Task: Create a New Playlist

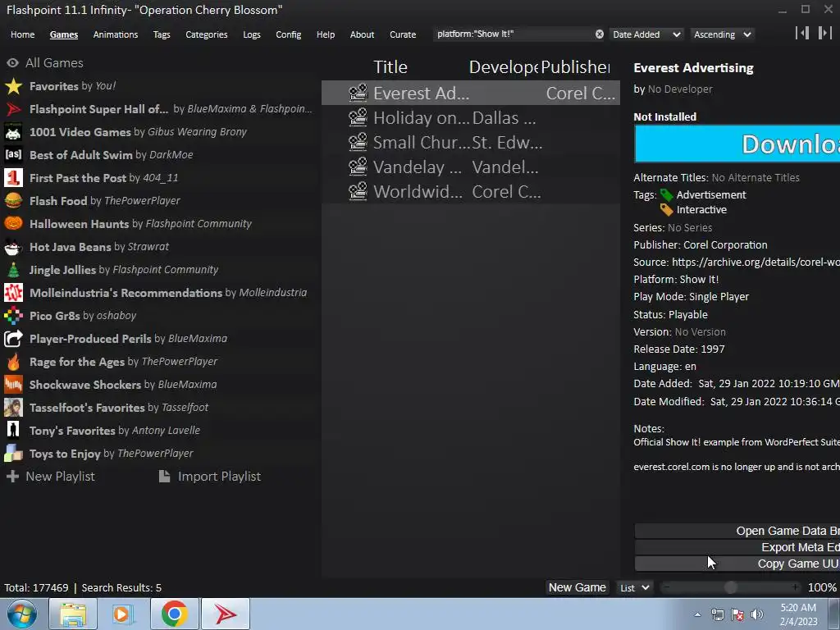Action: [x=50, y=477]
